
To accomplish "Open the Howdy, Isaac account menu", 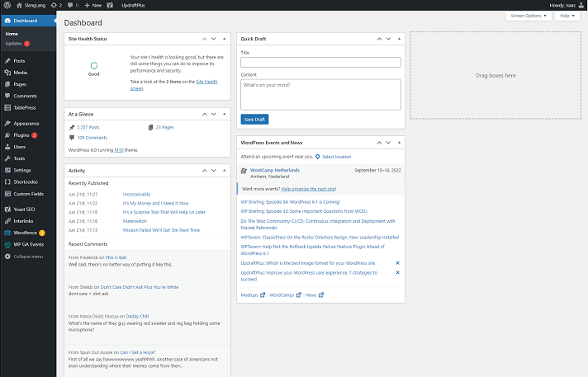I will 567,5.
